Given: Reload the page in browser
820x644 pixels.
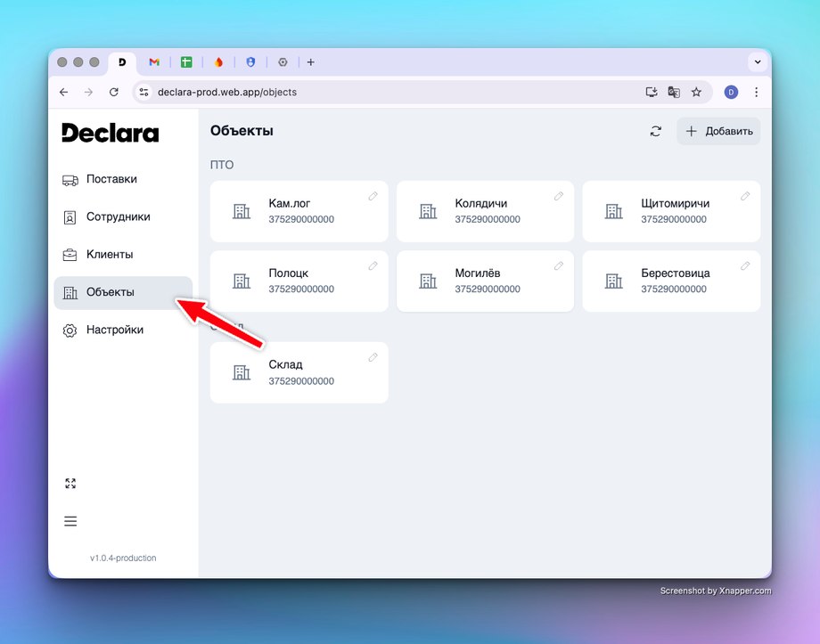Looking at the screenshot, I should point(113,92).
